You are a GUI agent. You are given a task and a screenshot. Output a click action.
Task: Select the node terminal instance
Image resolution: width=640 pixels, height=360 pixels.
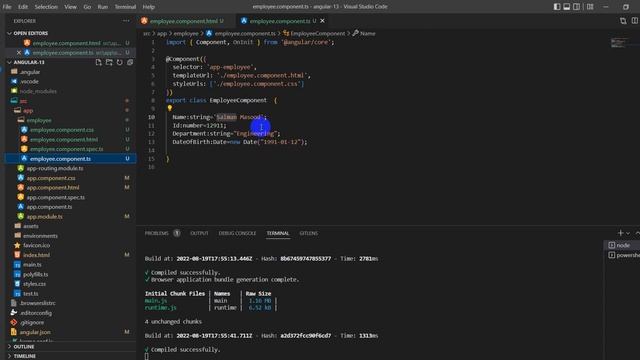pyautogui.click(x=622, y=245)
